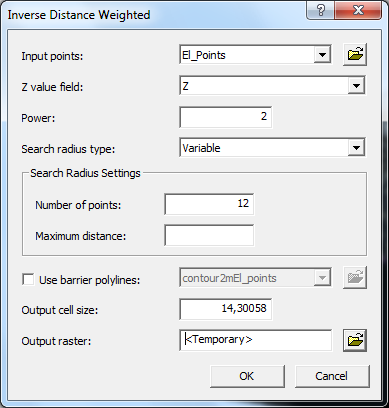Click the 'Number of points:' label
This screenshot has height=408, width=389.
[x=78, y=205]
